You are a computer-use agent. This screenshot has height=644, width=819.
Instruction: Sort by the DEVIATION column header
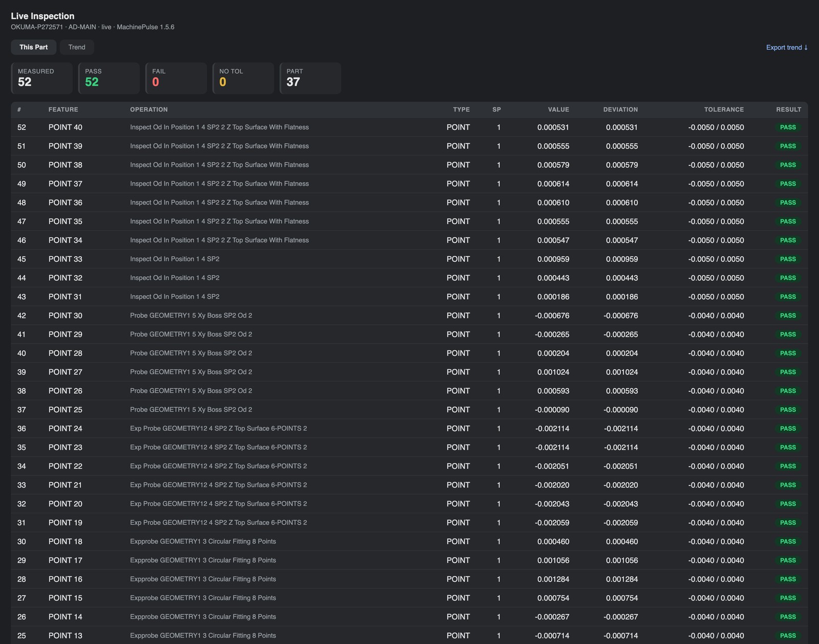pyautogui.click(x=620, y=109)
